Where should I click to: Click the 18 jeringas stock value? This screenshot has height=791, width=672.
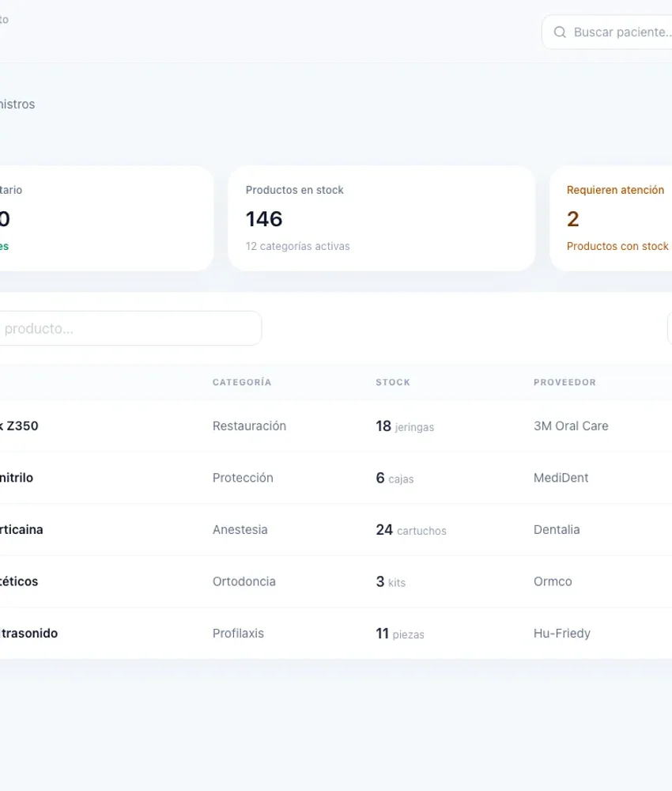point(405,426)
